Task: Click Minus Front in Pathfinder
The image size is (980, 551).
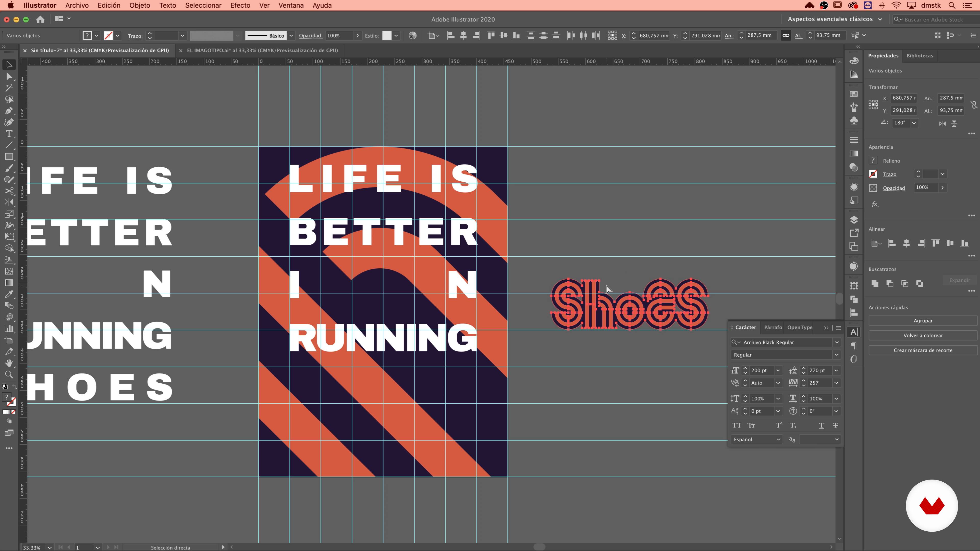Action: click(890, 284)
